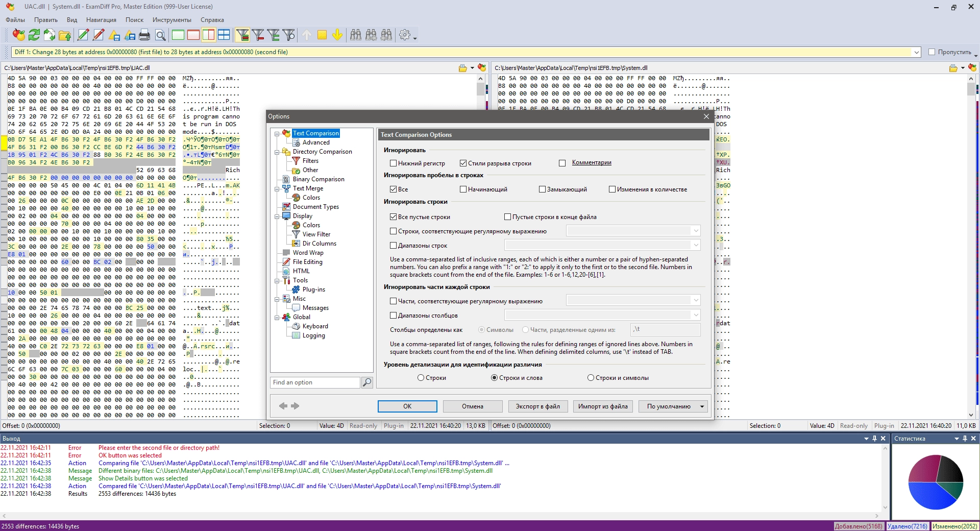Enable the Нижний регистр checkbox
Viewport: 980px width, 531px height.
tap(393, 163)
